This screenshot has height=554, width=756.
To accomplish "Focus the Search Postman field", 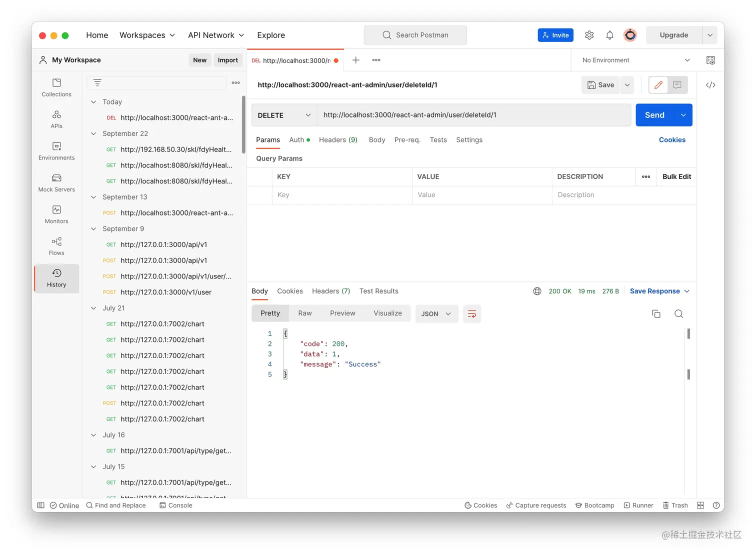I will pyautogui.click(x=415, y=35).
